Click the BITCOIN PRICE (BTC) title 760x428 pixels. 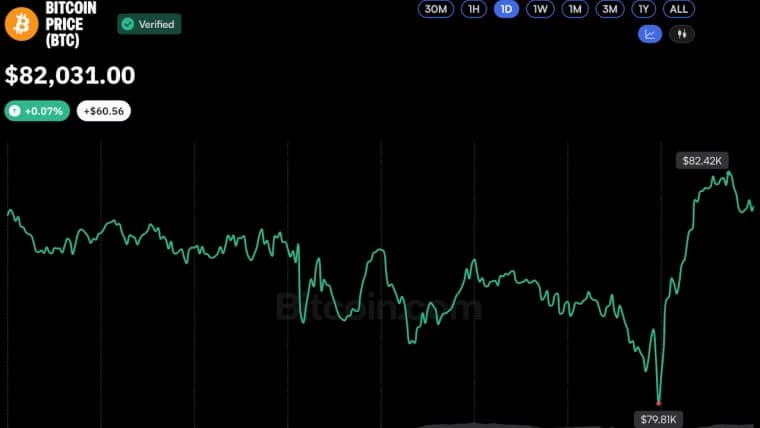[x=71, y=24]
